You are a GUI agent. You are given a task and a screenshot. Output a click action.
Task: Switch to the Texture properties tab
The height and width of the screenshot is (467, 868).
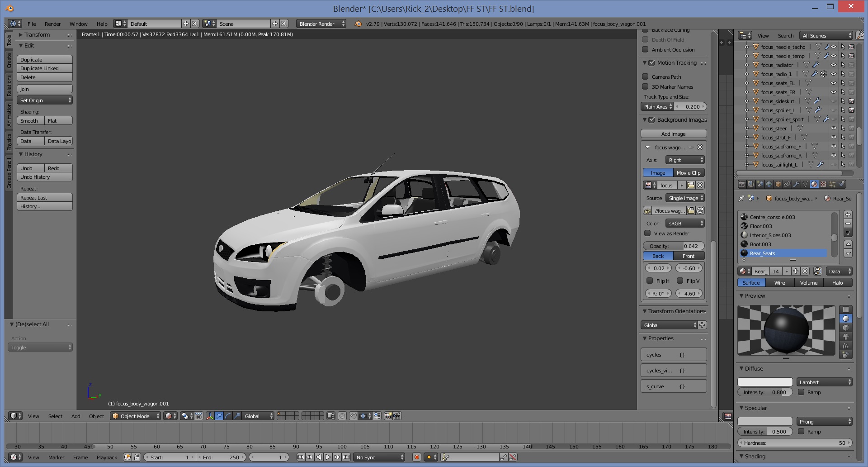click(x=823, y=184)
